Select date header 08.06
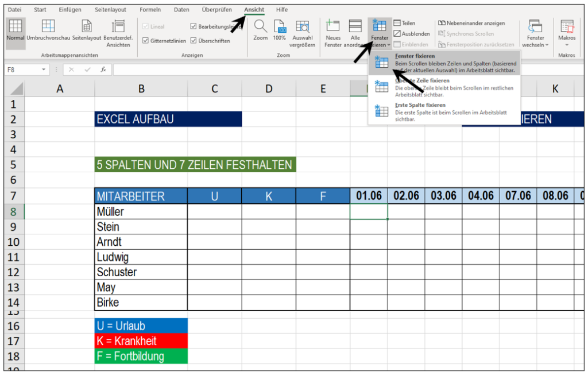This screenshot has height=379, width=588. pyautogui.click(x=555, y=196)
